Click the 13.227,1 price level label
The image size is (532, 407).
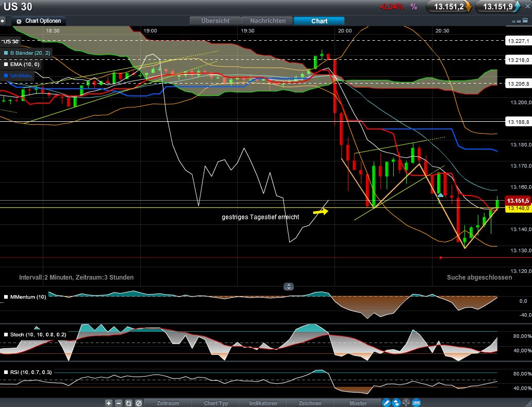pyautogui.click(x=518, y=41)
